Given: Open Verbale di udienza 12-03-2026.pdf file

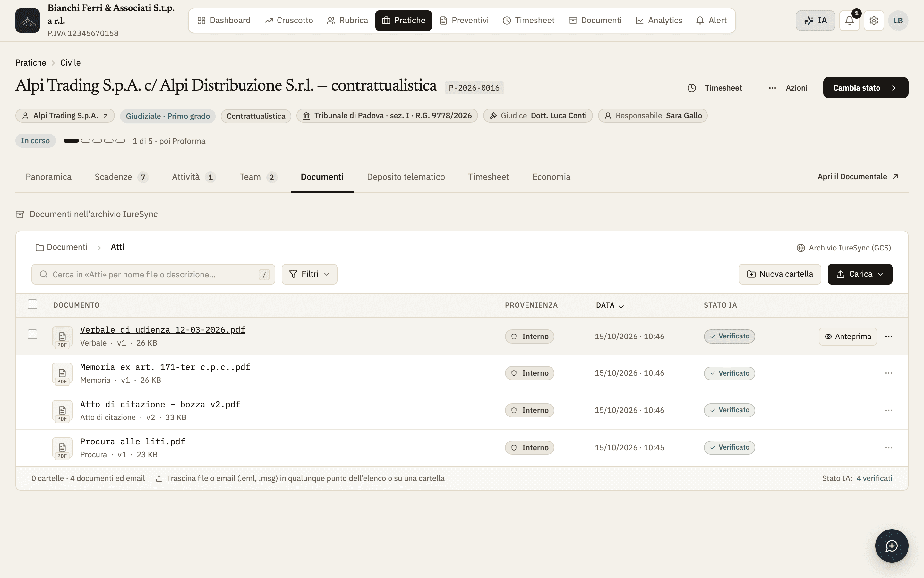Looking at the screenshot, I should pyautogui.click(x=163, y=330).
